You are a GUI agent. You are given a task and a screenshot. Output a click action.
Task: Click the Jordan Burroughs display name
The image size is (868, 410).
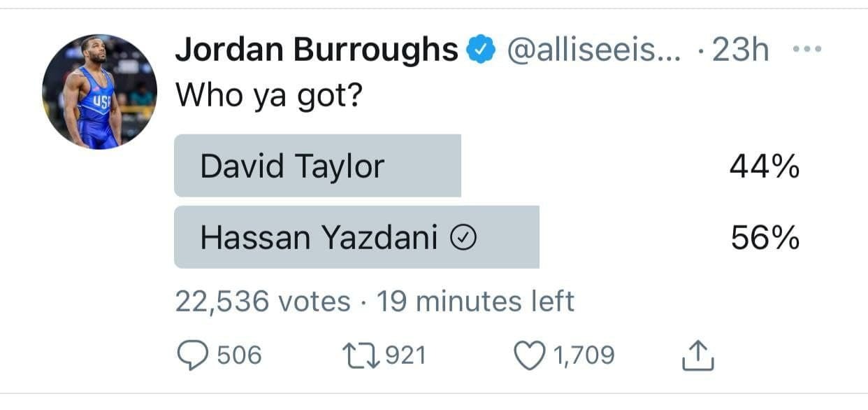coord(316,50)
